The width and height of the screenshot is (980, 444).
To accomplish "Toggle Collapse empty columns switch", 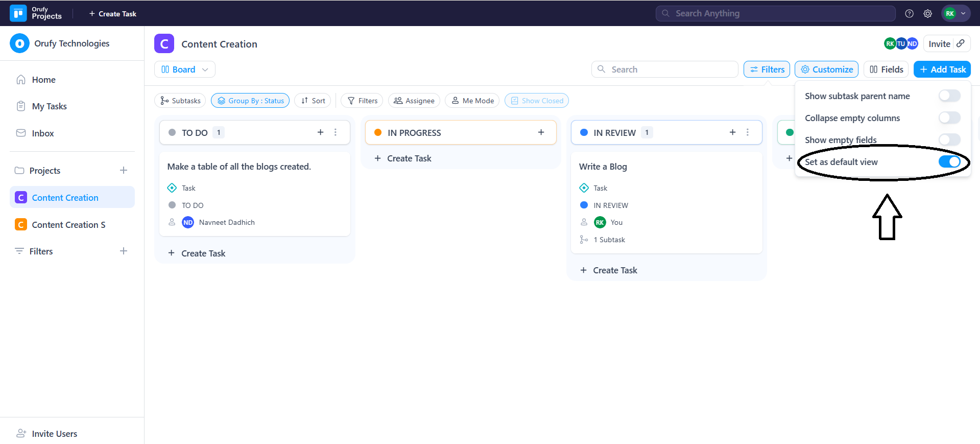I will click(x=949, y=118).
